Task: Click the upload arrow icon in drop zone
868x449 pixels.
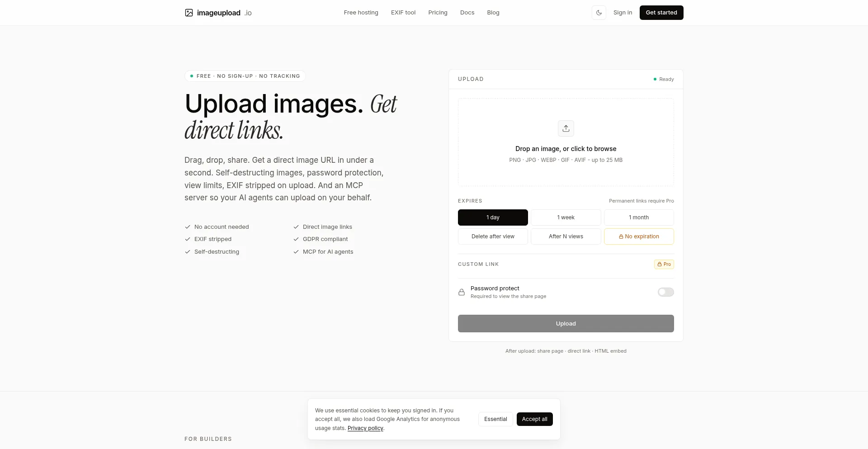Action: pos(566,128)
